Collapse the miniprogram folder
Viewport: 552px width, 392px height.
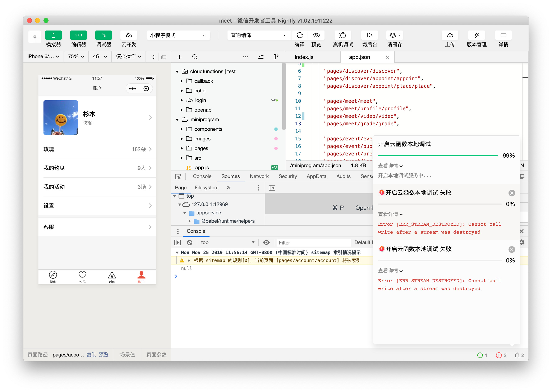tap(177, 120)
